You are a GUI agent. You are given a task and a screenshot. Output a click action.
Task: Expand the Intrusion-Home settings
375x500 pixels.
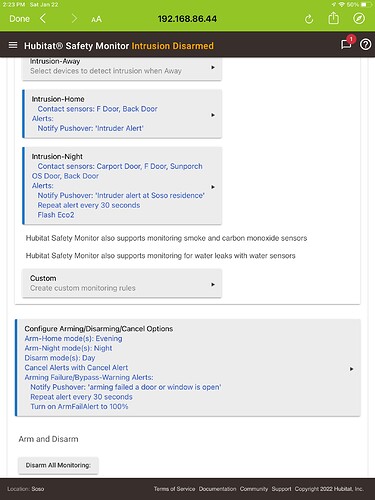122,114
